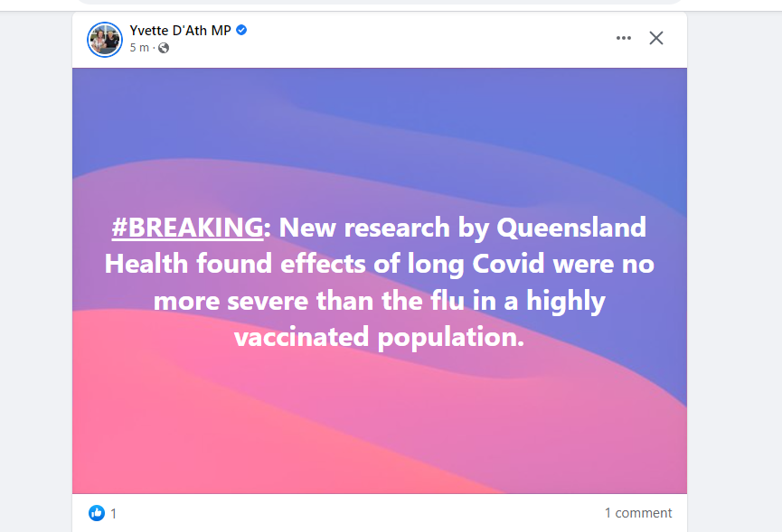View the '1 comment' link
The width and height of the screenshot is (782, 532).
click(638, 513)
